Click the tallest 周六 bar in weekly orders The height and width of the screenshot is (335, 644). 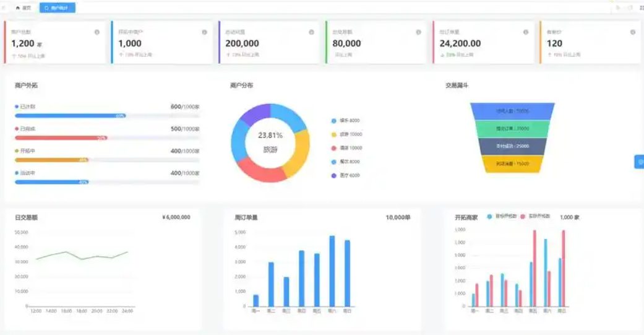[x=332, y=271]
